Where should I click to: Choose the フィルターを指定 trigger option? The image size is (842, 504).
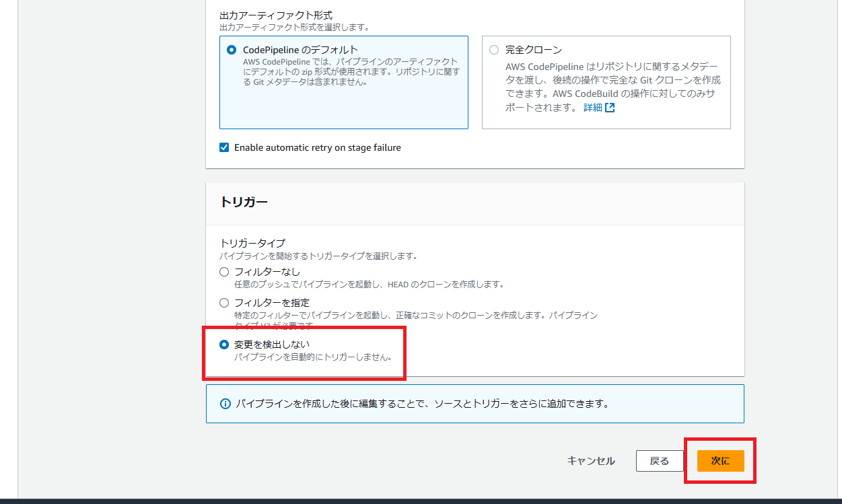tap(223, 302)
